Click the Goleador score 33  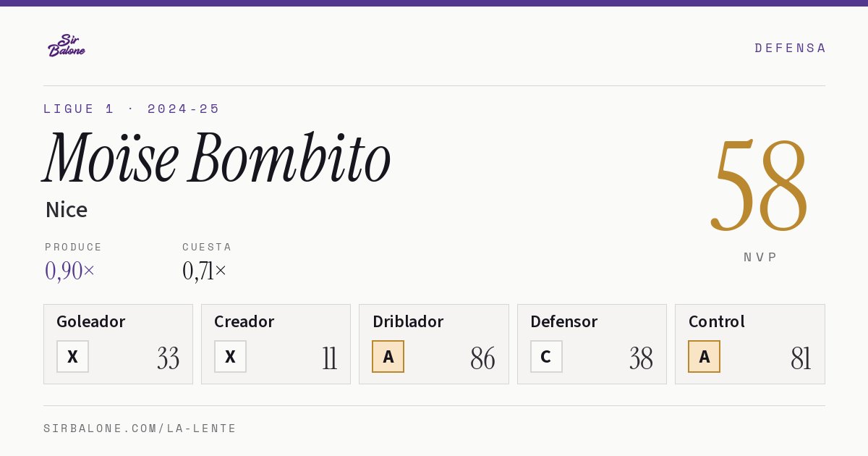(168, 358)
